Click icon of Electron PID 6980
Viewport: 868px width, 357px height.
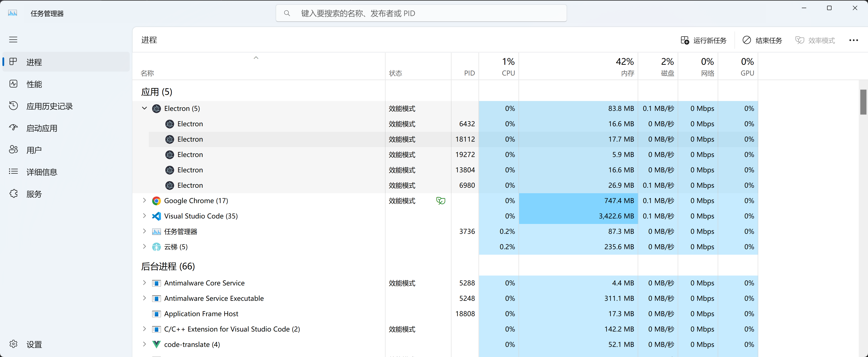click(170, 185)
